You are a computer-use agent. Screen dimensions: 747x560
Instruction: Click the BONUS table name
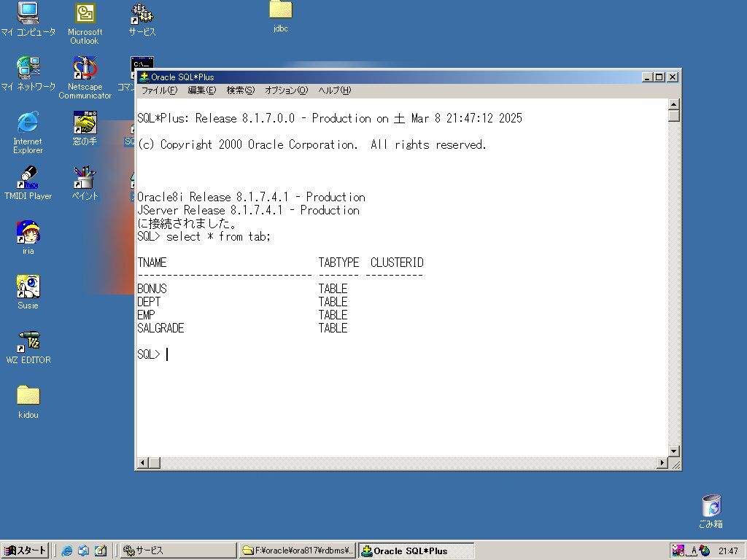click(152, 289)
